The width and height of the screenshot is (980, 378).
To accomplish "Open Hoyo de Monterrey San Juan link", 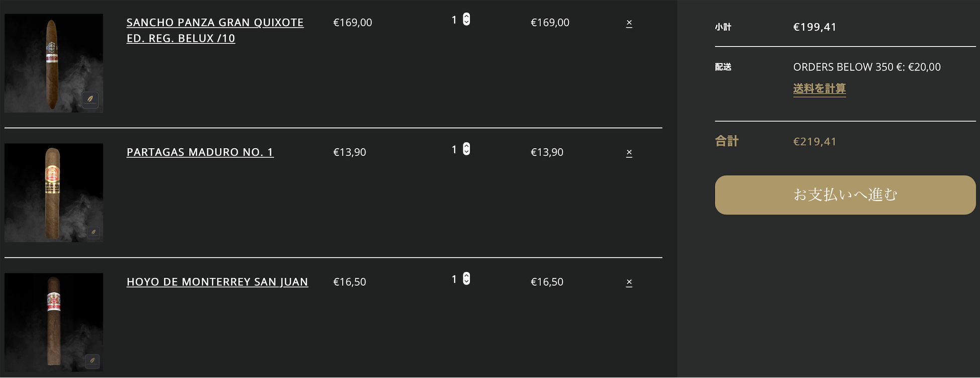I will 217,282.
